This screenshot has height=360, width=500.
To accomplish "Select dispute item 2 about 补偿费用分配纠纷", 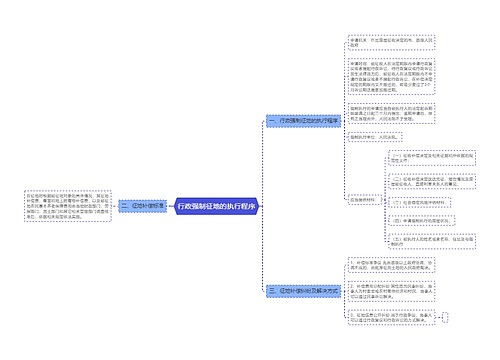I will coord(391,291).
